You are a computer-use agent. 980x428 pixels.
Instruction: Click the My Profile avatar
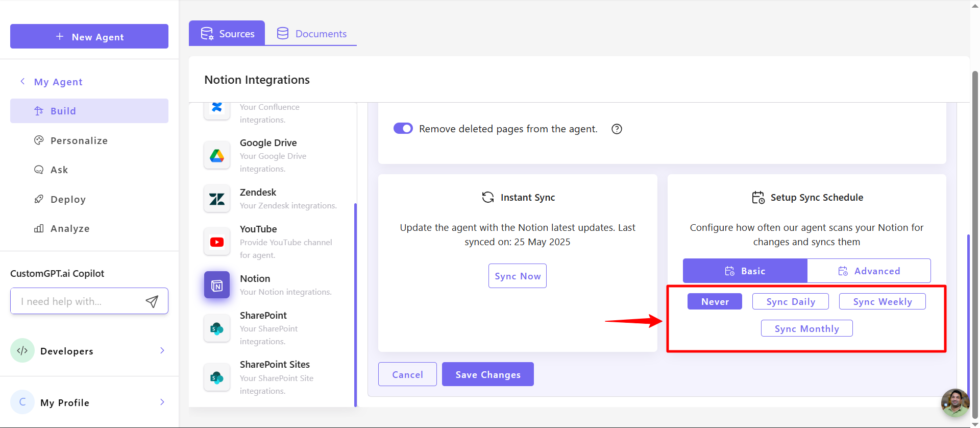coord(22,402)
